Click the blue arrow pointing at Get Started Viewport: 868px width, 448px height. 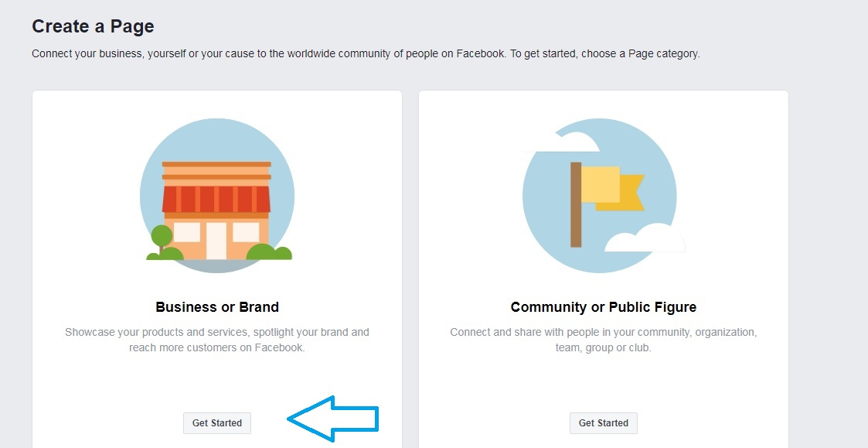coord(333,419)
